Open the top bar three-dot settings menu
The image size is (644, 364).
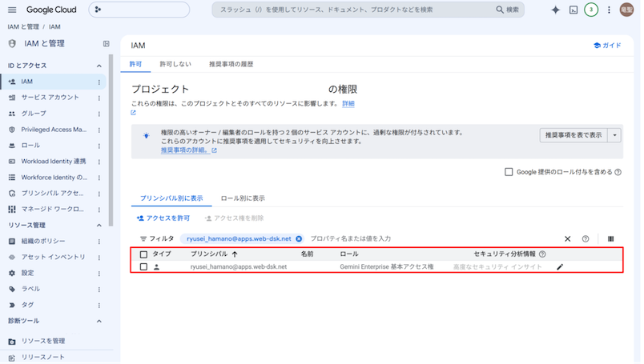point(609,10)
